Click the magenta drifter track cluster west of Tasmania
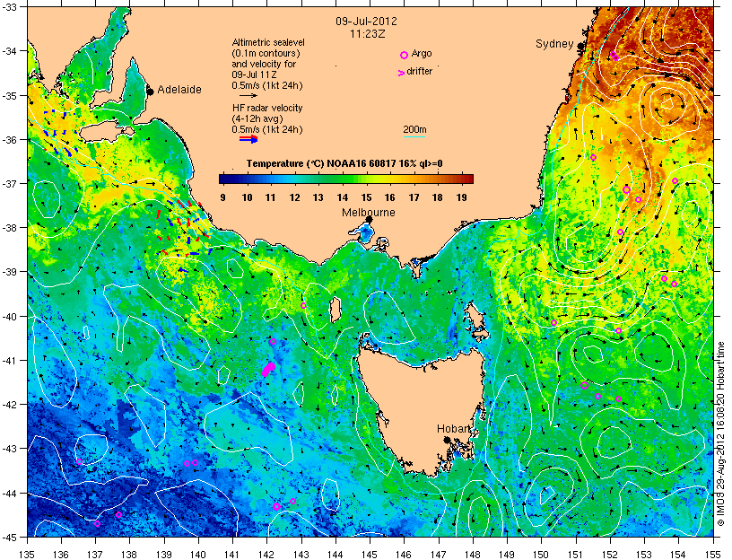 click(x=268, y=369)
